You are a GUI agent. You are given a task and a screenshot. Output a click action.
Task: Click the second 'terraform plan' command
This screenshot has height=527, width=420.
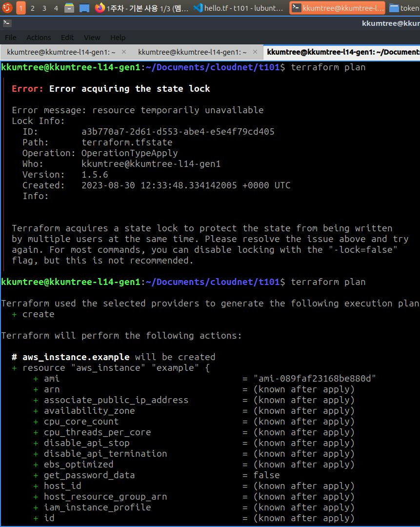tap(328, 282)
